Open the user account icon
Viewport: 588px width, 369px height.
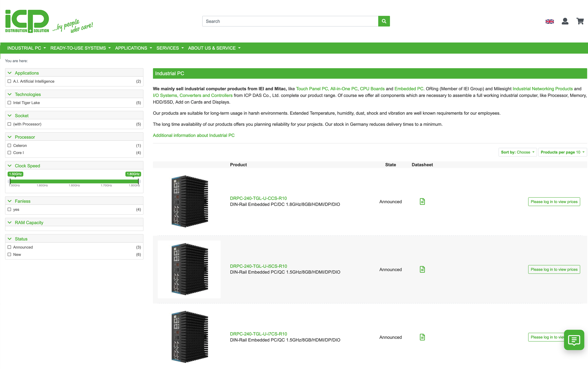(x=565, y=21)
